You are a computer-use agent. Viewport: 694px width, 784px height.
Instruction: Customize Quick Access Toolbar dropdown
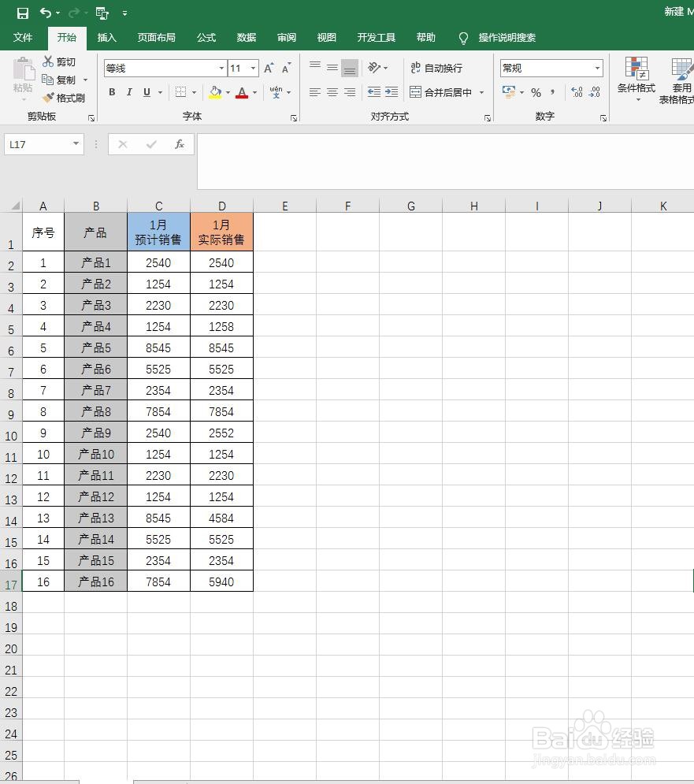(124, 13)
